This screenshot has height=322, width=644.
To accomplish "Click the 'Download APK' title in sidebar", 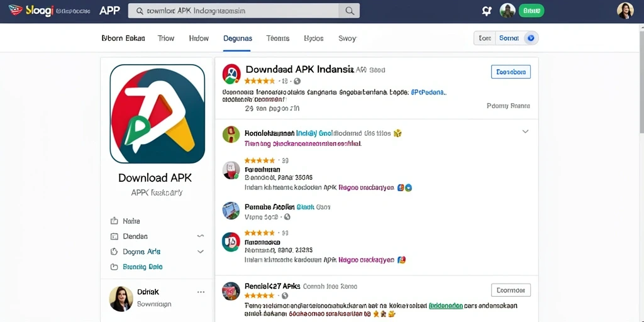I will point(155,178).
